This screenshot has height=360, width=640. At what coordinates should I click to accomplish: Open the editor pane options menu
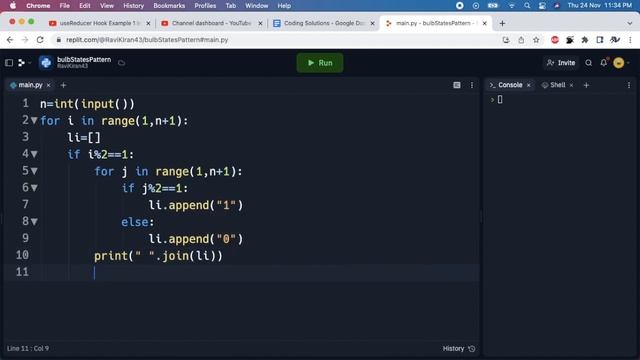tap(472, 85)
